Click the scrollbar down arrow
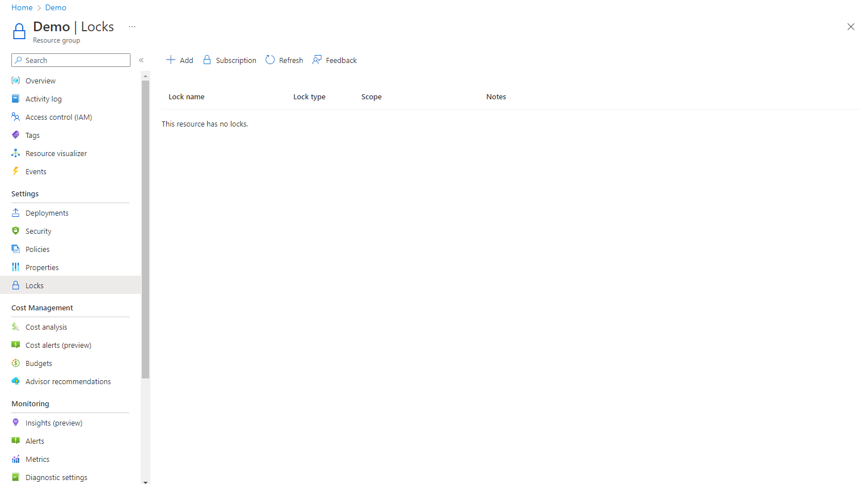 point(146,482)
